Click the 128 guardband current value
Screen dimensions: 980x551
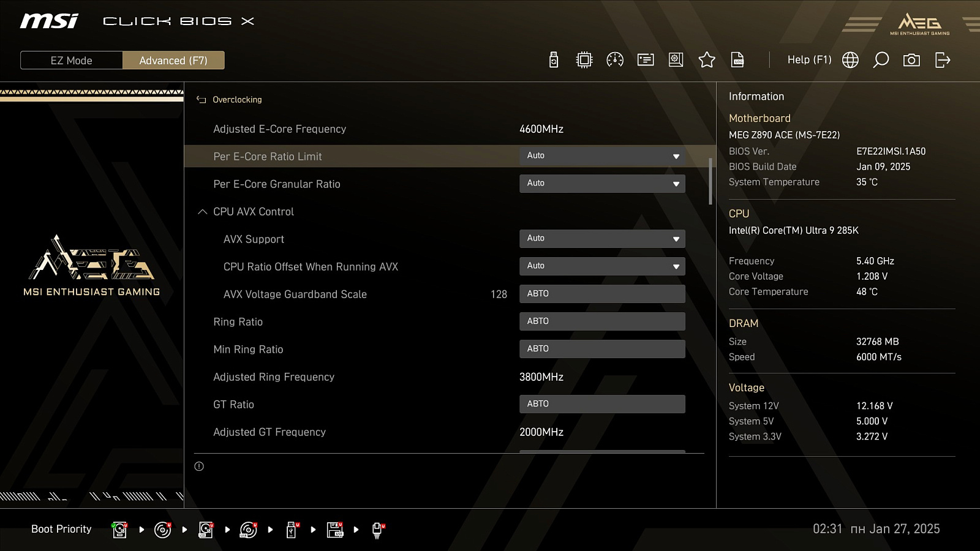coord(499,294)
